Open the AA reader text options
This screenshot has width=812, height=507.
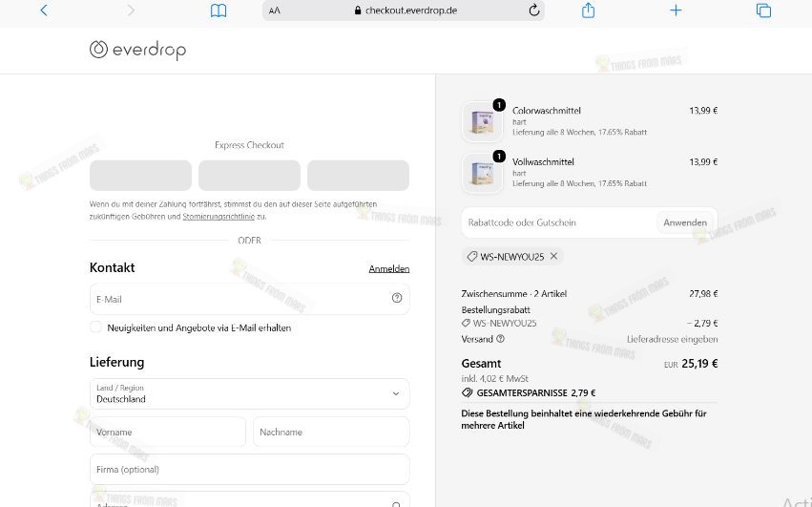(275, 11)
